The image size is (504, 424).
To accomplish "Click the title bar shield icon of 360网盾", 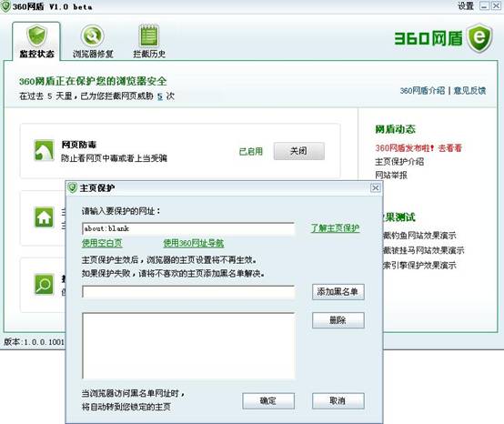I will (x=5, y=6).
